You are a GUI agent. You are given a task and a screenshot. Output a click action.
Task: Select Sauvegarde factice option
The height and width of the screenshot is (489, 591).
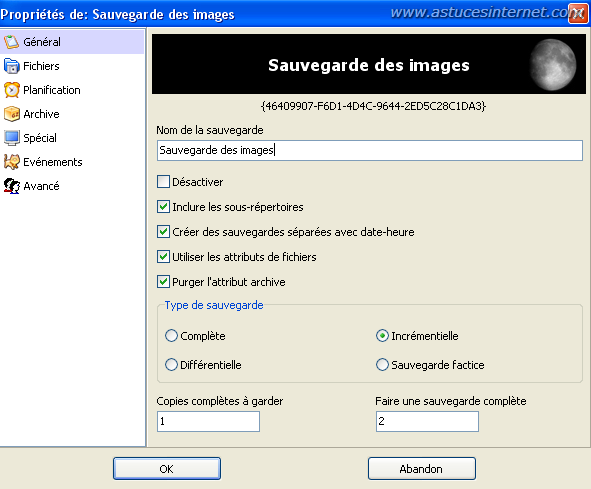(382, 365)
